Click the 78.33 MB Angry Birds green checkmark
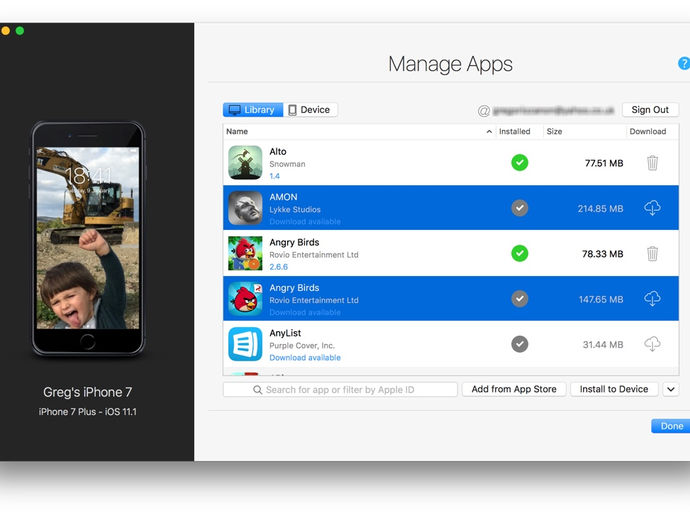This screenshot has width=690, height=518. click(x=519, y=253)
